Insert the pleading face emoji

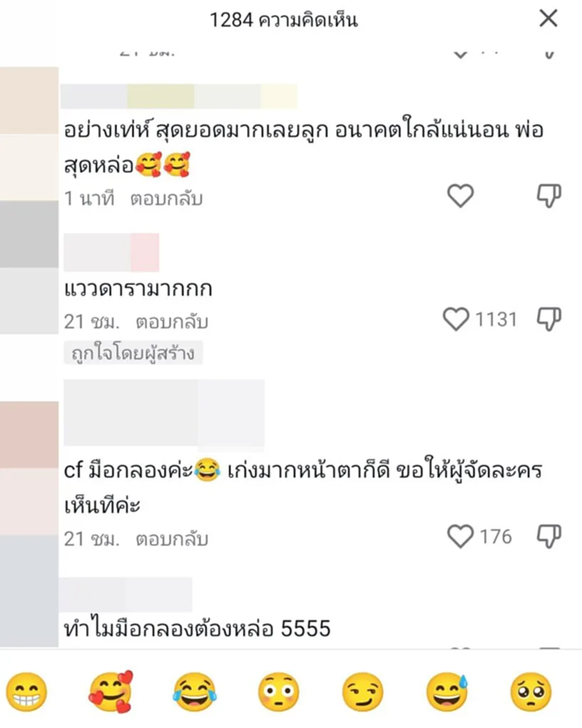[531, 692]
